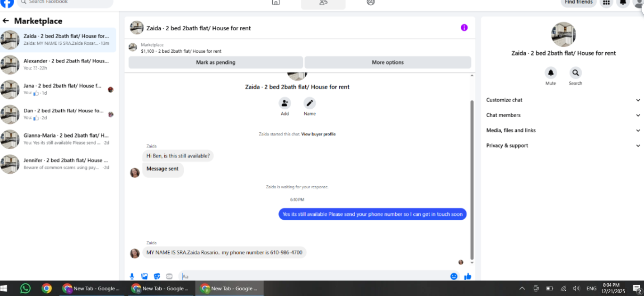
Task: Open the purple conversation info icon
Action: point(464,28)
